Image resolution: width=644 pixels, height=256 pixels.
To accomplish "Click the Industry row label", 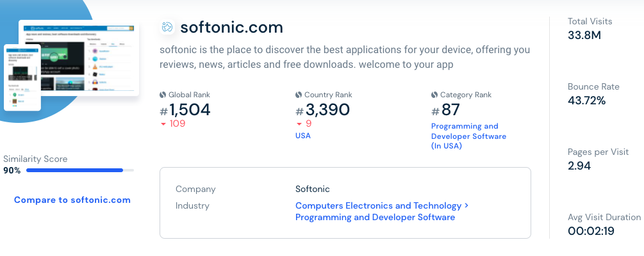I will click(193, 205).
